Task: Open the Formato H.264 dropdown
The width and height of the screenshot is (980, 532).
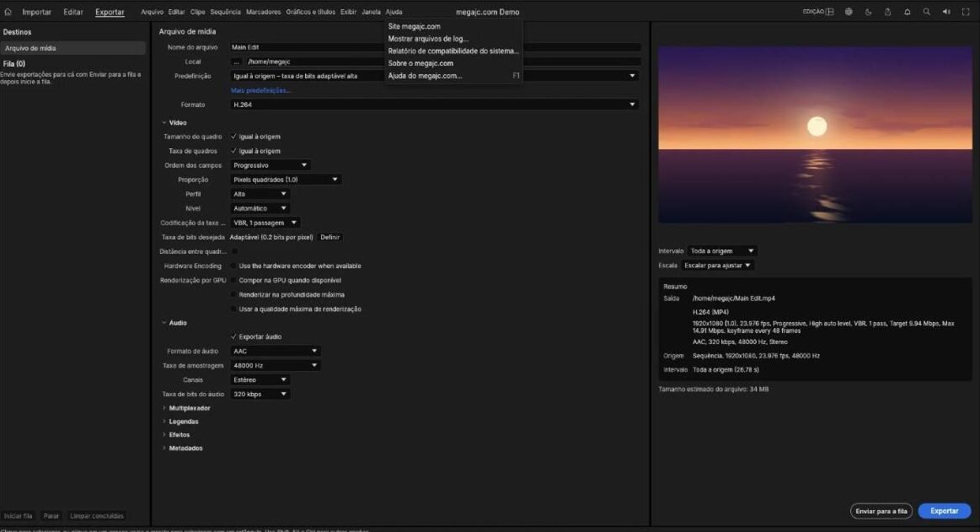Action: 434,105
